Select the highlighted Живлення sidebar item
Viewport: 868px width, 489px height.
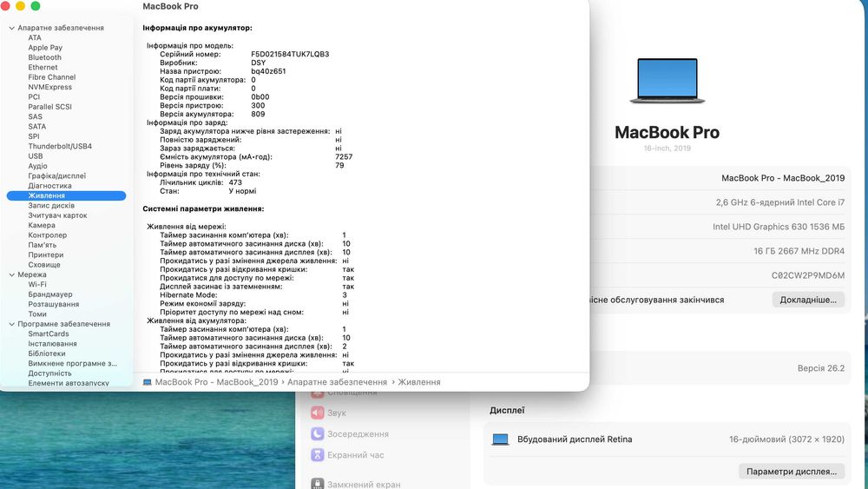click(67, 195)
